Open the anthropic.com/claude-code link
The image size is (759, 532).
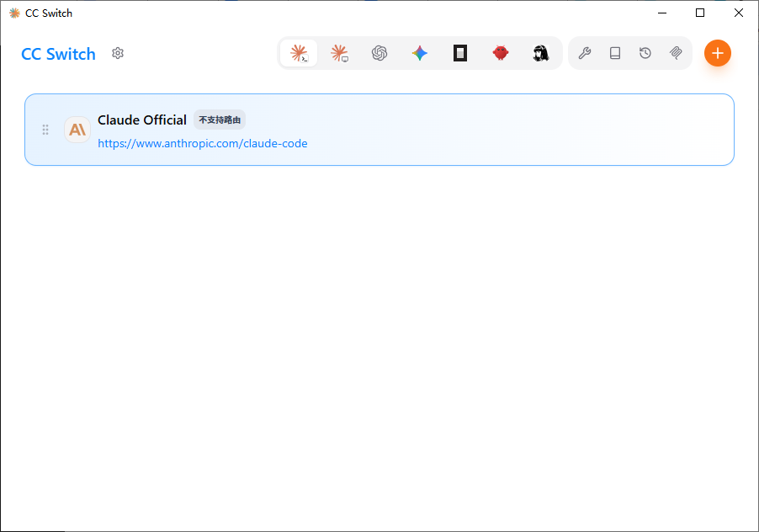202,143
